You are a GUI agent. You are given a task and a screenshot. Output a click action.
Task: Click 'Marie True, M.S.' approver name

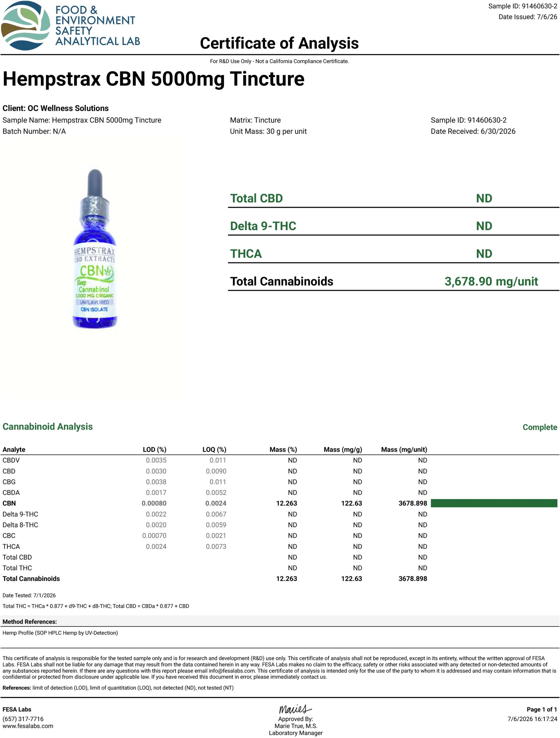click(296, 726)
